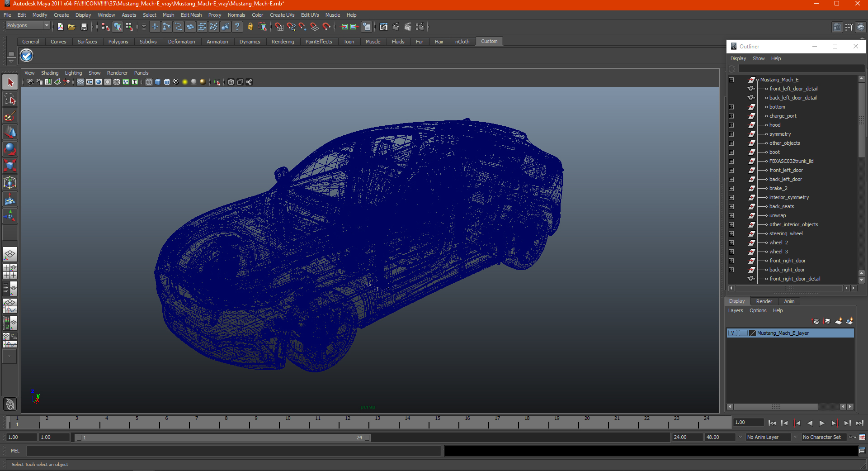Toggle selection lock icon
Image resolution: width=868 pixels, height=471 pixels.
coord(250,27)
